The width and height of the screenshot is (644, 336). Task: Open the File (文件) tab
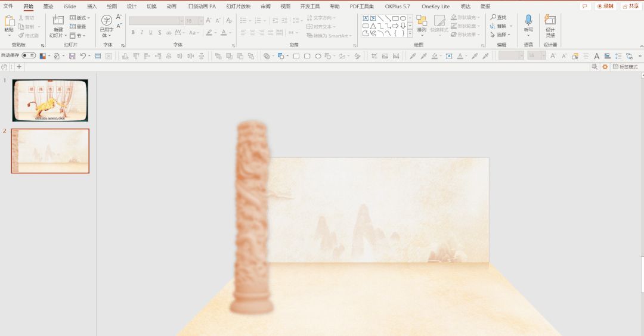pos(8,6)
